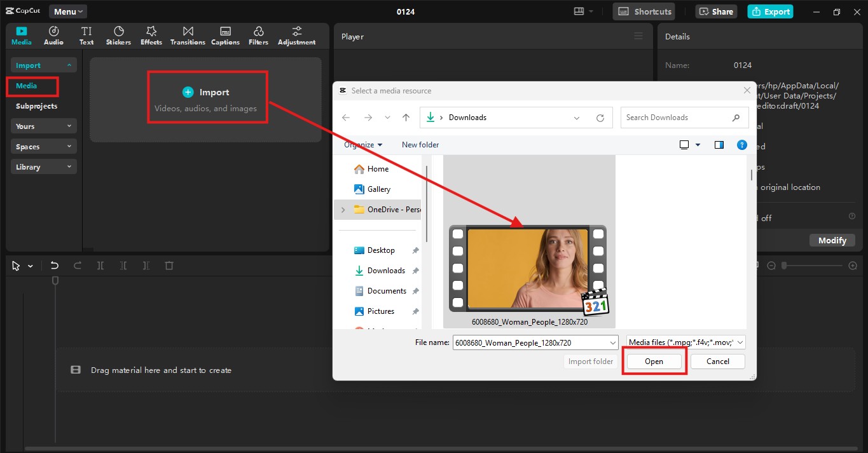Screen dimensions: 868x453
Task: Click the Search Downloads field
Action: click(x=684, y=118)
